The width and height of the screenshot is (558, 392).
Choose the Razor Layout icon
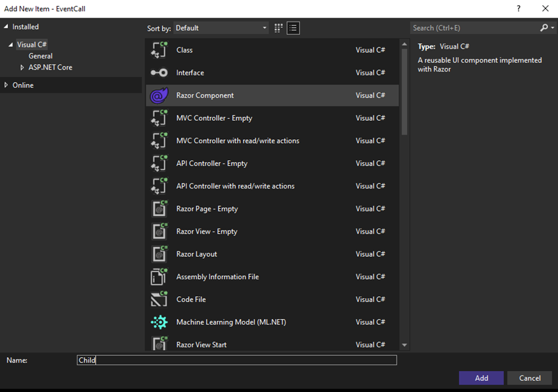click(159, 254)
